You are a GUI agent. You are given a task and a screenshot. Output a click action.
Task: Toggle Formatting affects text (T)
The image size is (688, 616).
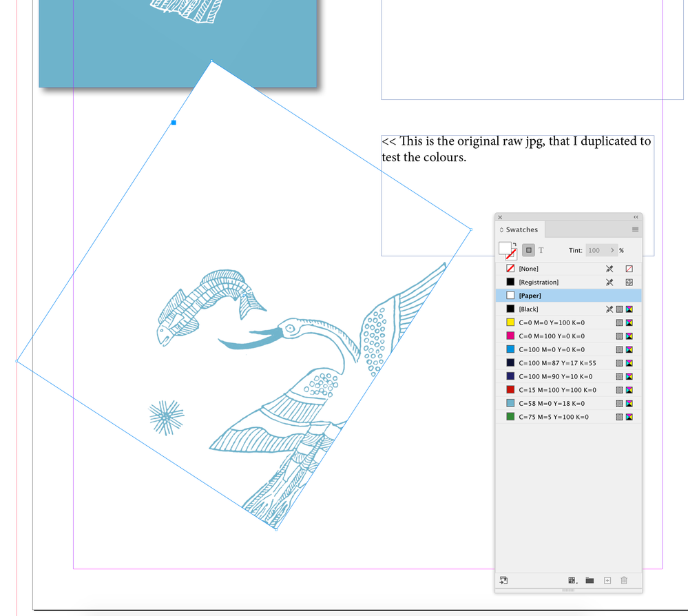pos(541,249)
